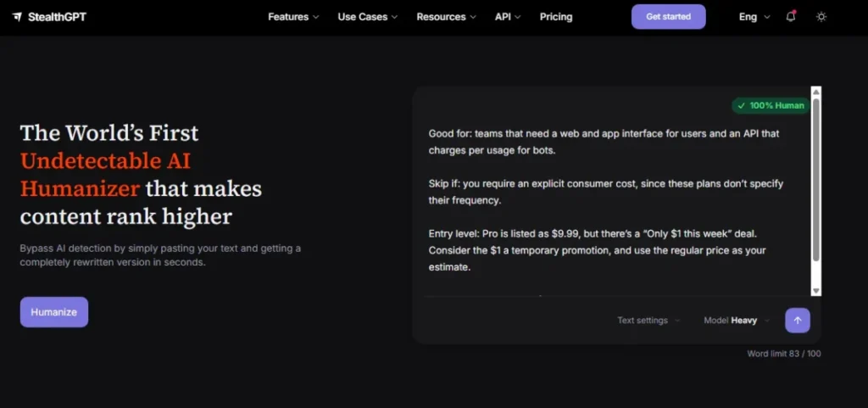Image resolution: width=868 pixels, height=408 pixels.
Task: Click the 100% Human checkmark badge
Action: tap(771, 105)
